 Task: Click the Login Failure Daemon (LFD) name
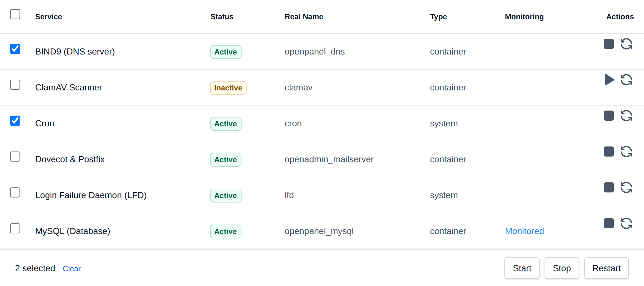(x=91, y=195)
